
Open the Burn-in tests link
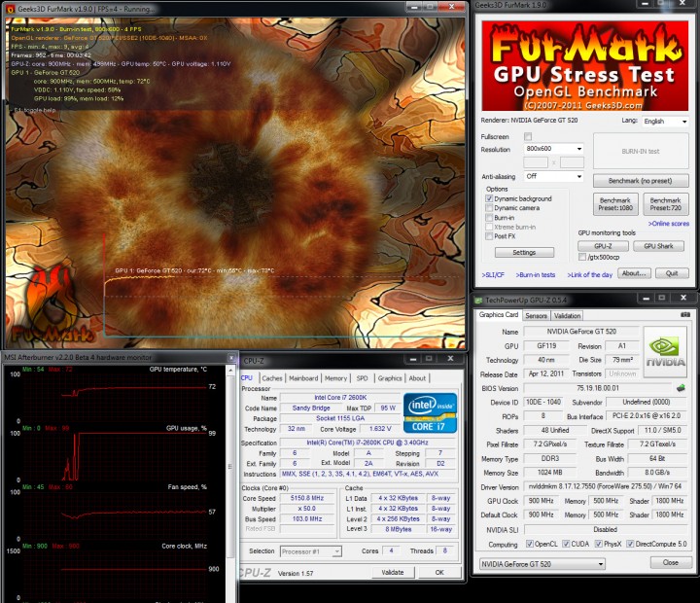pos(536,274)
